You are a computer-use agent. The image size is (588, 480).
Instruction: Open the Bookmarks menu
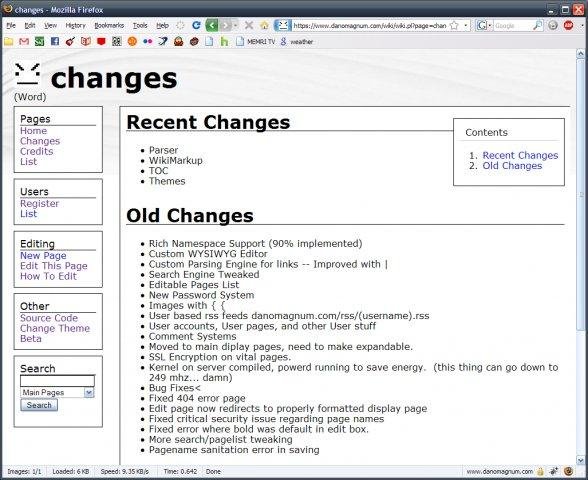click(109, 26)
